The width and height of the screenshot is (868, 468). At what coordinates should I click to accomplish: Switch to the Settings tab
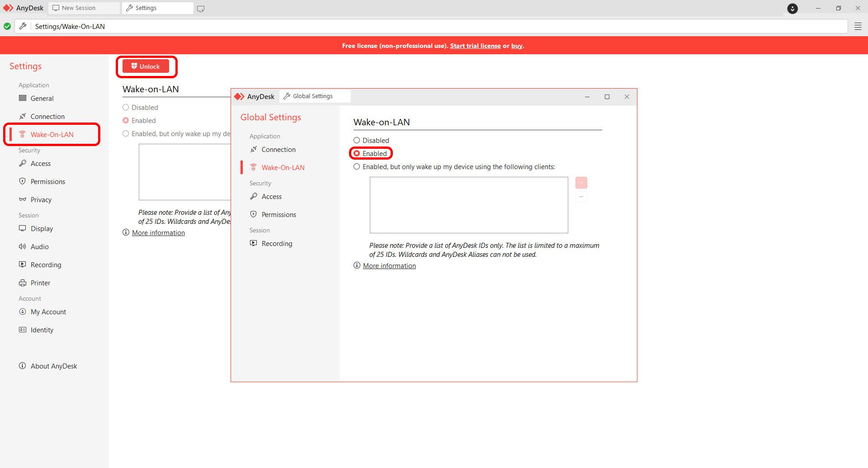coord(157,8)
